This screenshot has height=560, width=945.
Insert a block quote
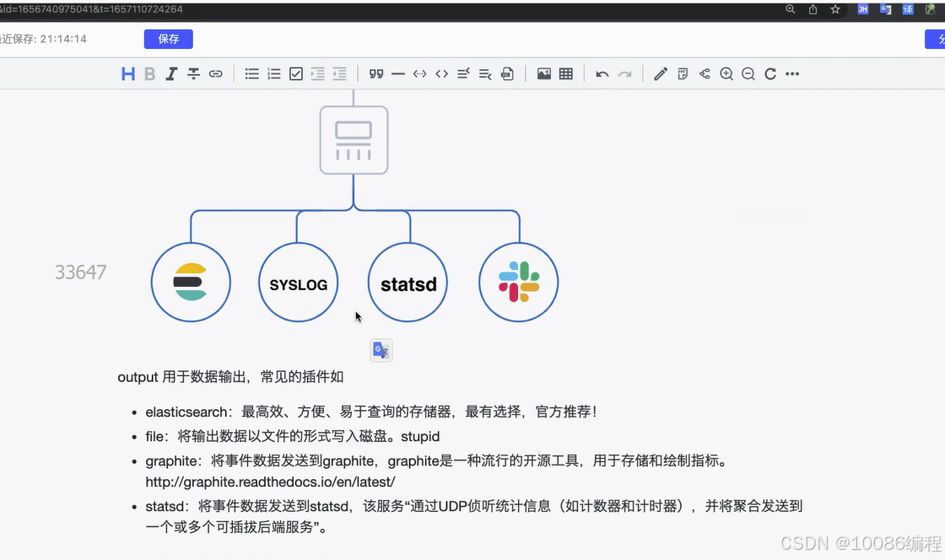(376, 74)
